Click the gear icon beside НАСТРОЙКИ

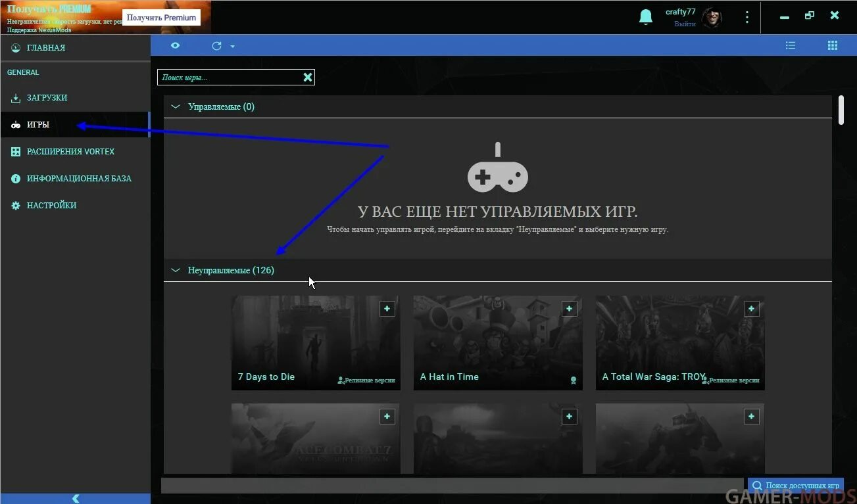click(x=16, y=206)
